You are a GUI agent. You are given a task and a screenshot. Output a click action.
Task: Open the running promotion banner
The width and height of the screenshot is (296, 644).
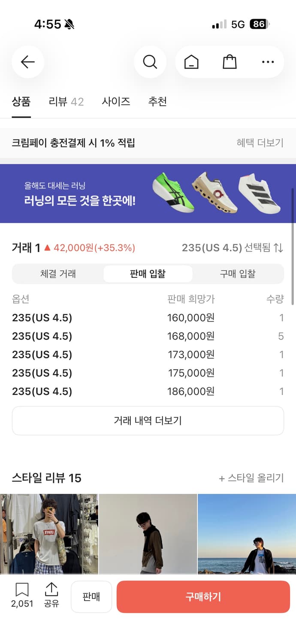pos(148,193)
